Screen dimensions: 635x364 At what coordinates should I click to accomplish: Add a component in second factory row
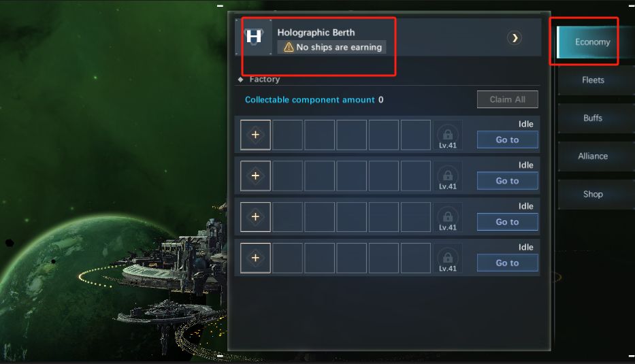coord(255,176)
